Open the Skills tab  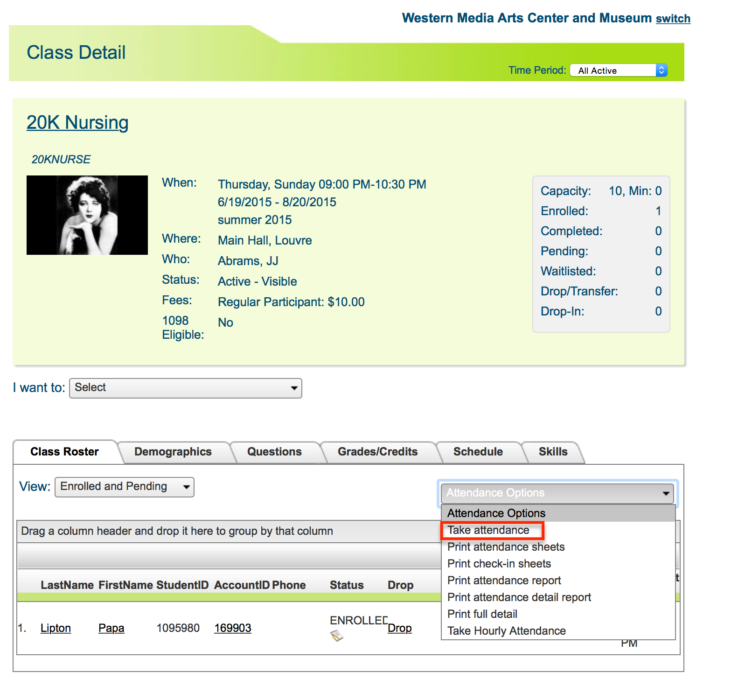point(553,452)
